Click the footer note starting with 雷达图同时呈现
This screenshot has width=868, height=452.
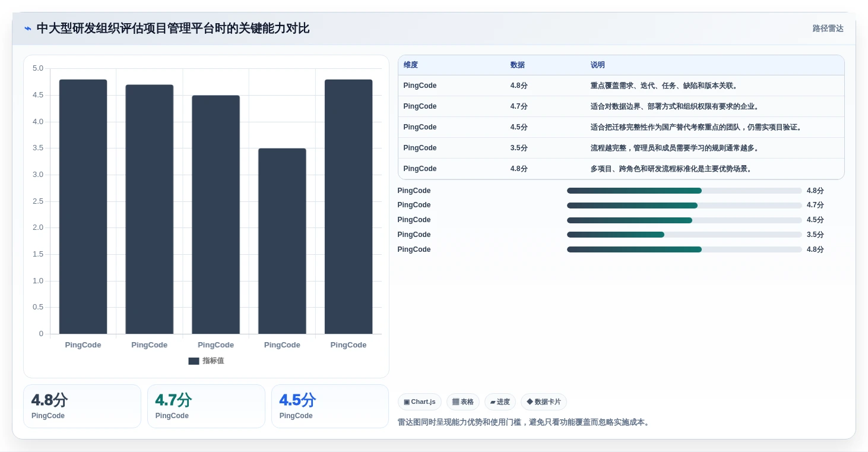point(525,423)
